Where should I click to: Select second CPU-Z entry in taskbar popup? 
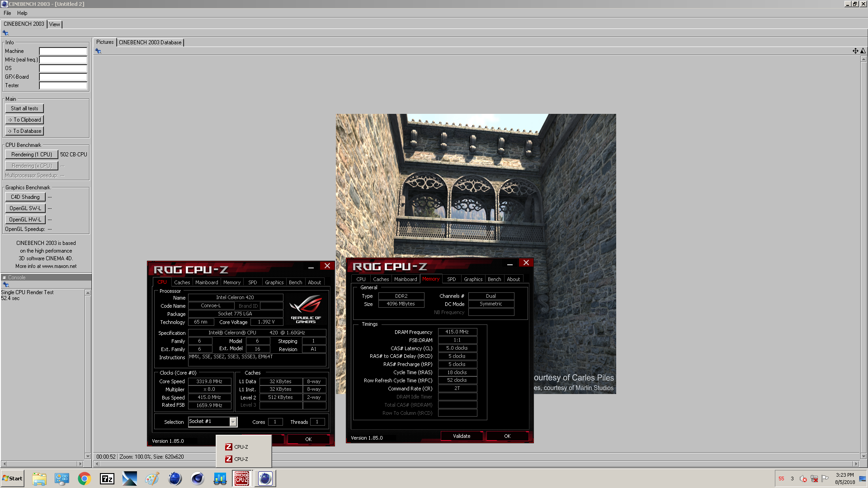click(244, 459)
